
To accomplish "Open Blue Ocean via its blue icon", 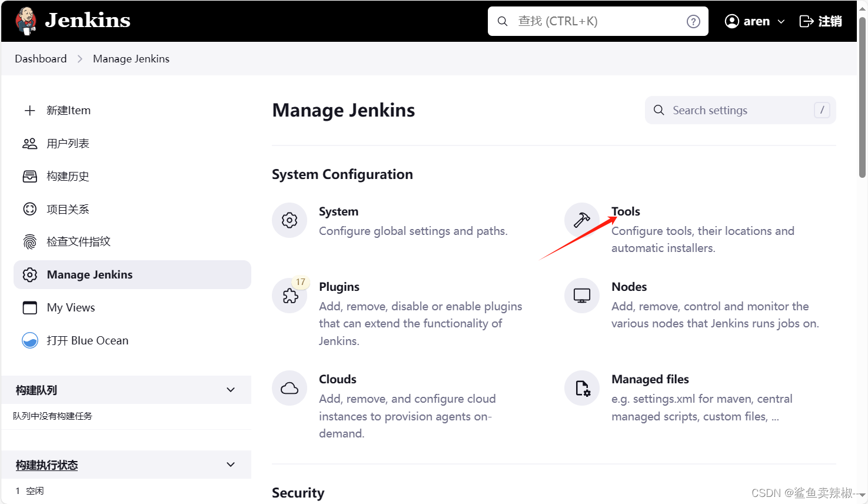I will point(29,340).
